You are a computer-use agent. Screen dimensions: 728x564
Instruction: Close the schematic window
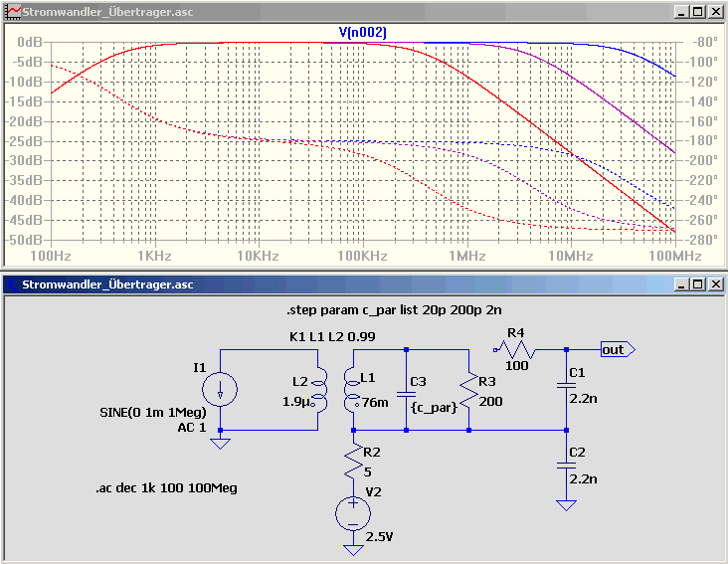point(716,284)
